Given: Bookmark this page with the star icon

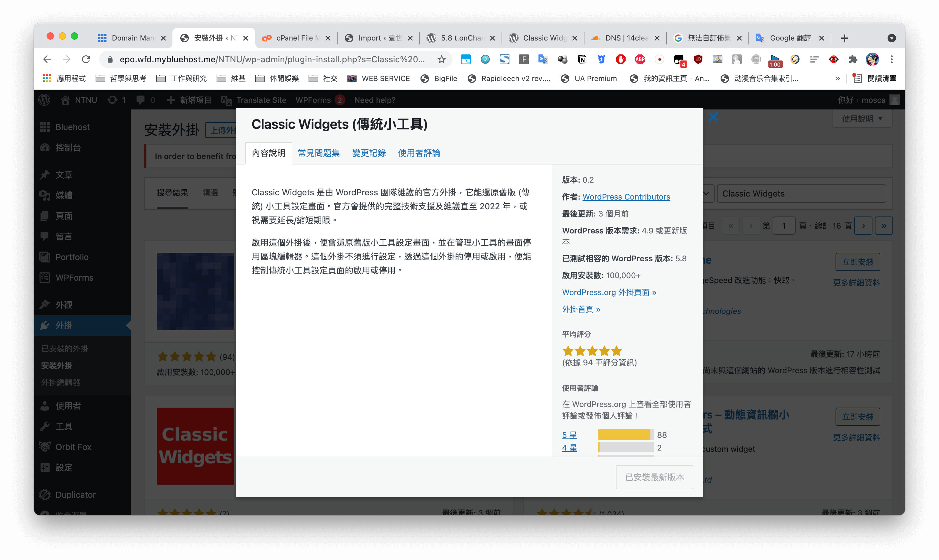Looking at the screenshot, I should point(441,59).
